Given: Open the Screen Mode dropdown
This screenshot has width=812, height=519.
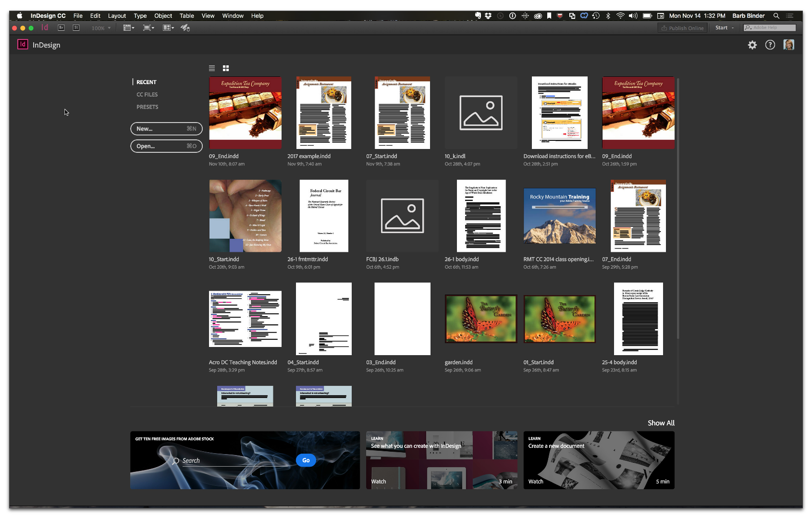Looking at the screenshot, I should tap(148, 27).
